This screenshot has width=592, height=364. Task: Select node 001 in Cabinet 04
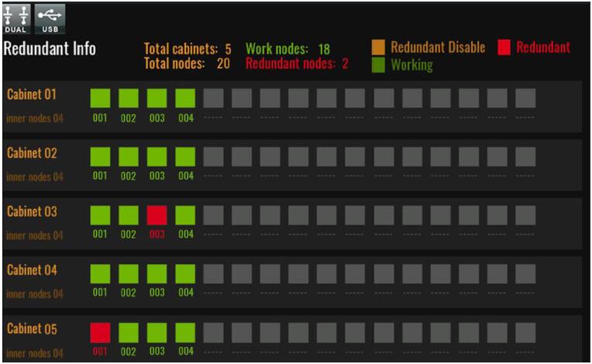click(101, 273)
